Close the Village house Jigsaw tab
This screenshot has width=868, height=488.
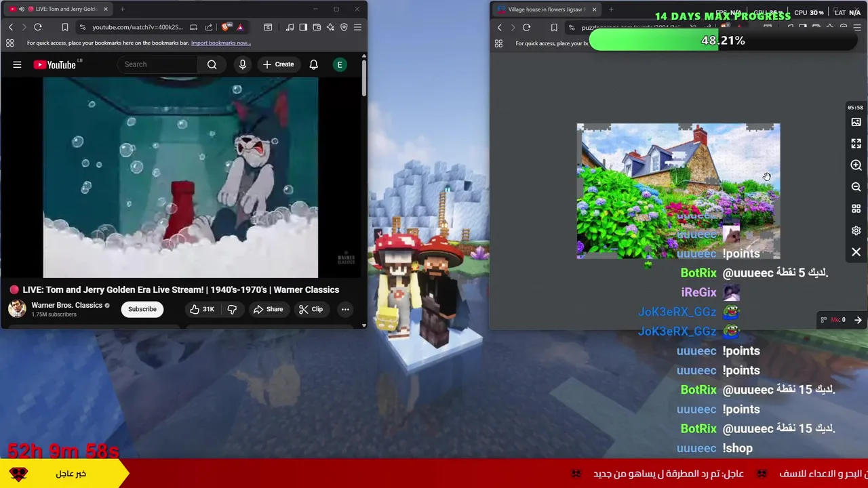coord(594,9)
